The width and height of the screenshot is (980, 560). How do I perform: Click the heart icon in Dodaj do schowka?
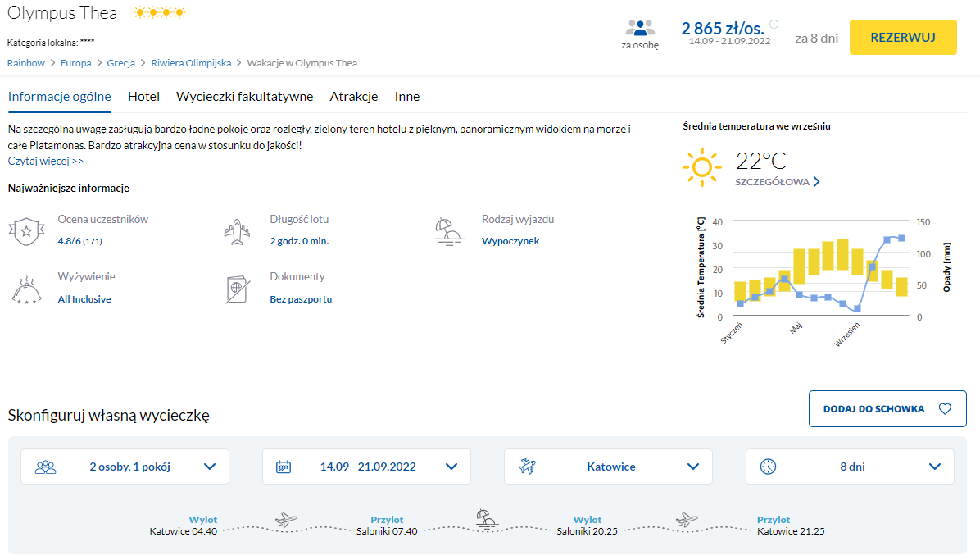(x=945, y=408)
